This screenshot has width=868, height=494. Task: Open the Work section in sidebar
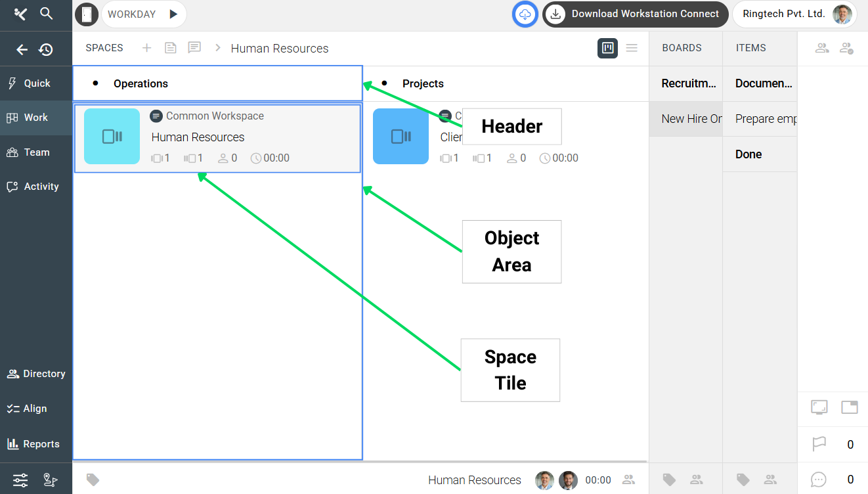[36, 118]
